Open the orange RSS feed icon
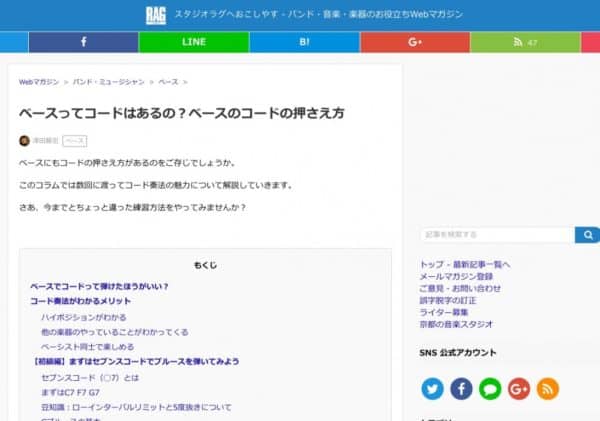The height and width of the screenshot is (421, 600). point(548,389)
